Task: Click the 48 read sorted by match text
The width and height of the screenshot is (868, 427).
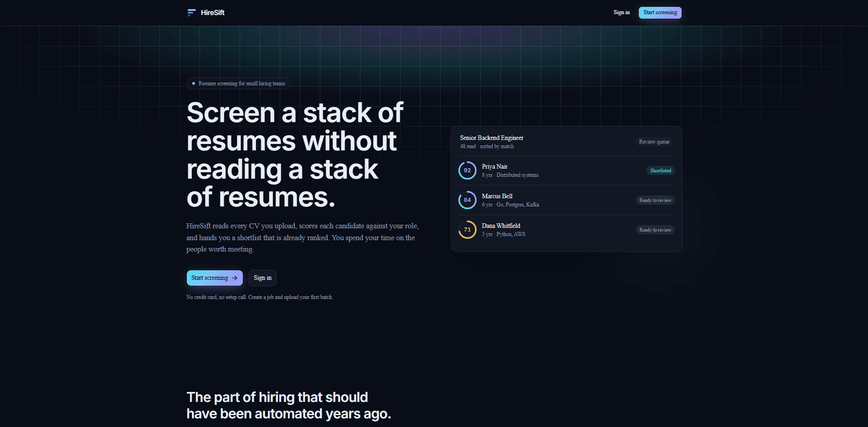Action: (487, 146)
